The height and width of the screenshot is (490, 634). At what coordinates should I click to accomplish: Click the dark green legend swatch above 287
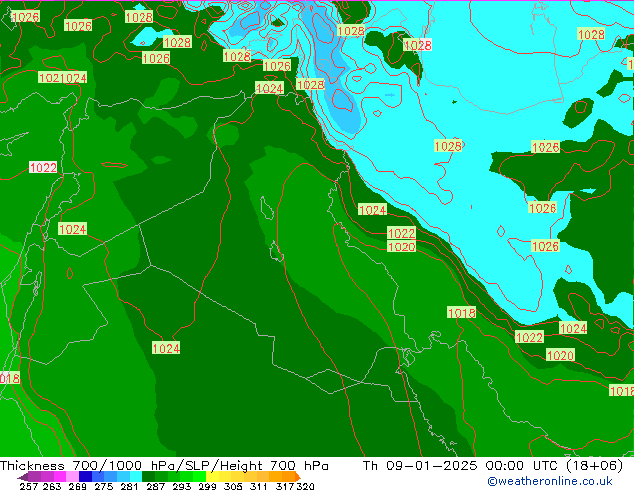click(x=148, y=476)
